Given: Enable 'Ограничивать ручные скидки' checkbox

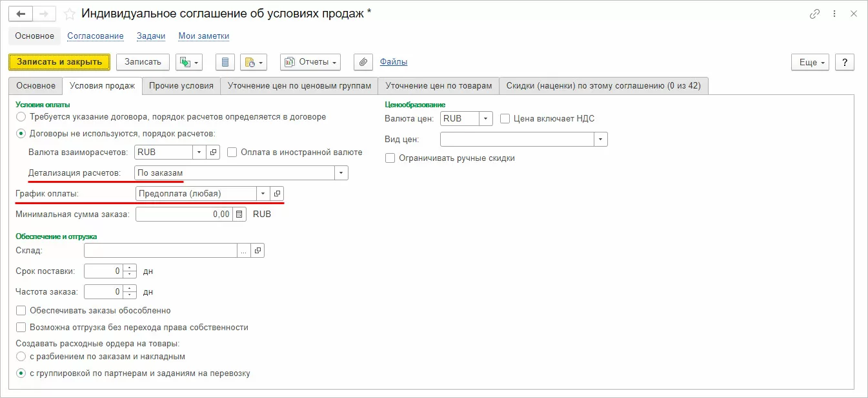Looking at the screenshot, I should tap(390, 158).
